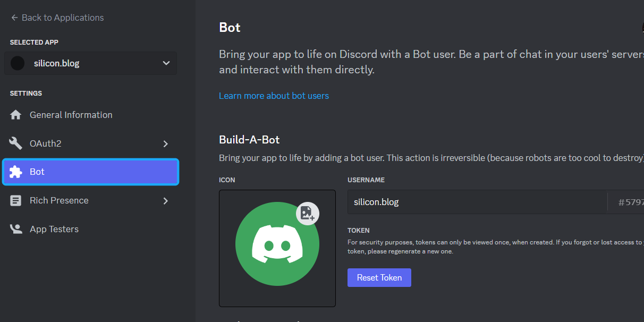Click the USERNAME label
The image size is (644, 322).
click(366, 180)
